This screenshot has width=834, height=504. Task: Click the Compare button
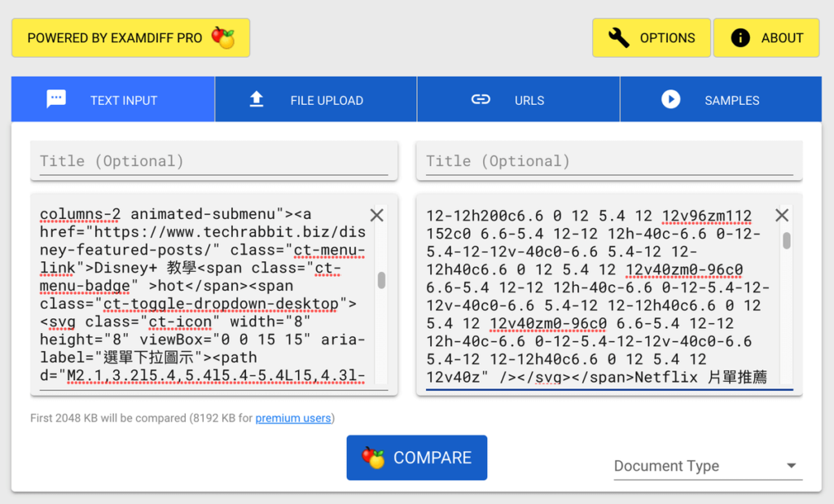coord(417,458)
